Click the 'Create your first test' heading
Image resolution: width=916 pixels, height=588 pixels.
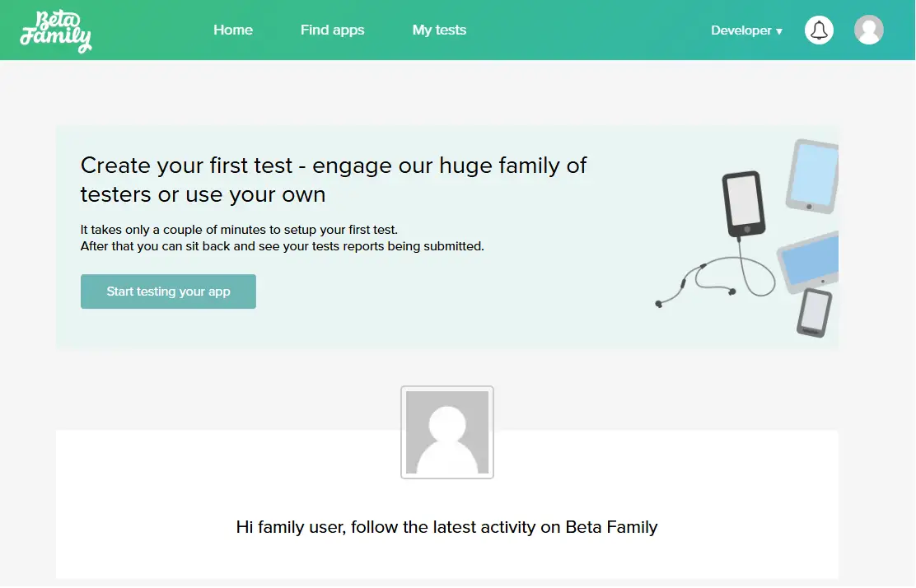pos(334,180)
